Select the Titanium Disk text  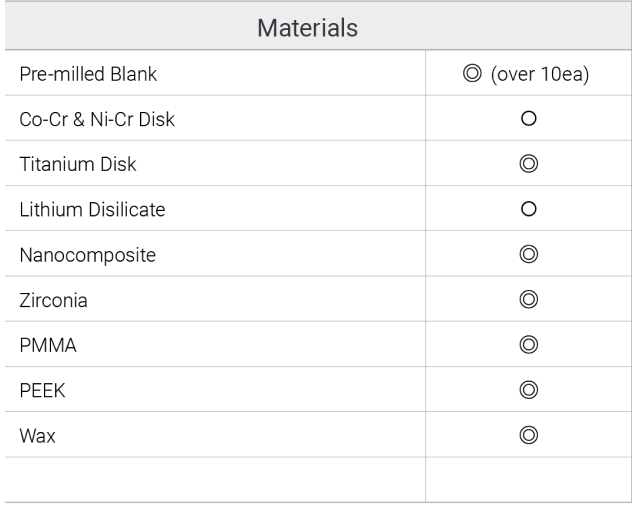tap(78, 164)
